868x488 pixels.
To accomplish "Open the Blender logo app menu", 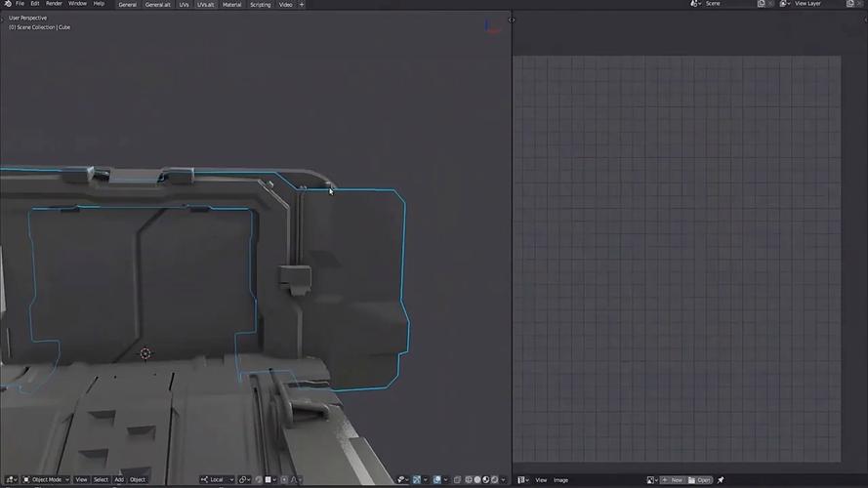I will point(8,3).
